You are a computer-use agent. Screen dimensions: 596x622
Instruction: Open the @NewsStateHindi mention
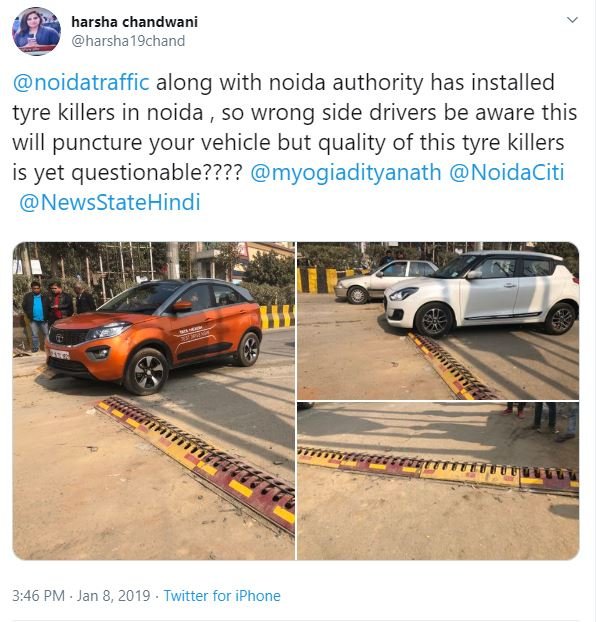[110, 202]
